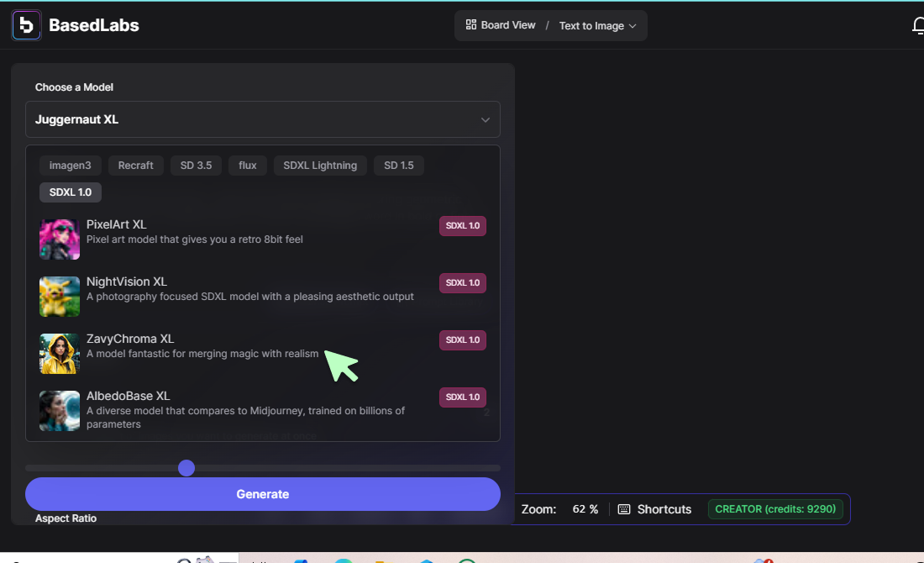Image resolution: width=924 pixels, height=563 pixels.
Task: Show SD 1.5 models
Action: point(399,166)
